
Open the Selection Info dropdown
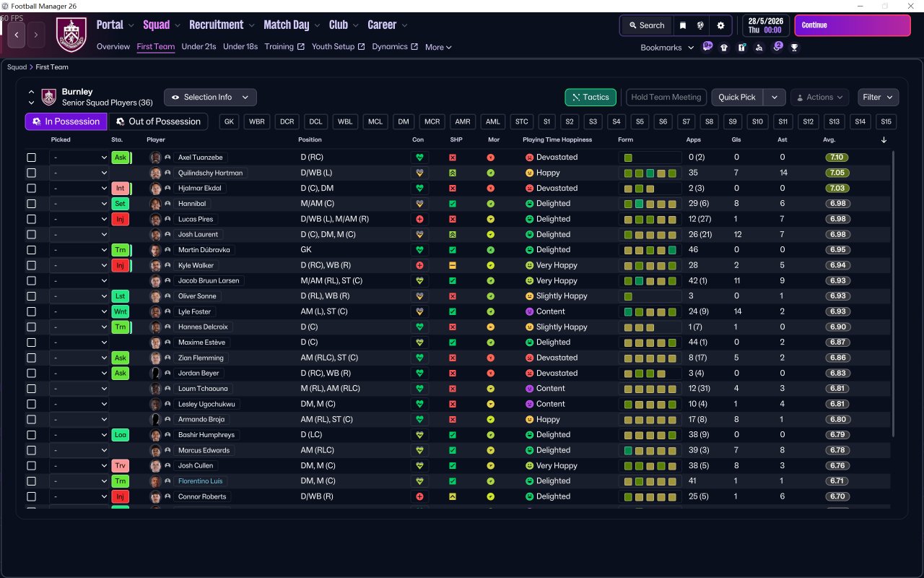point(210,97)
